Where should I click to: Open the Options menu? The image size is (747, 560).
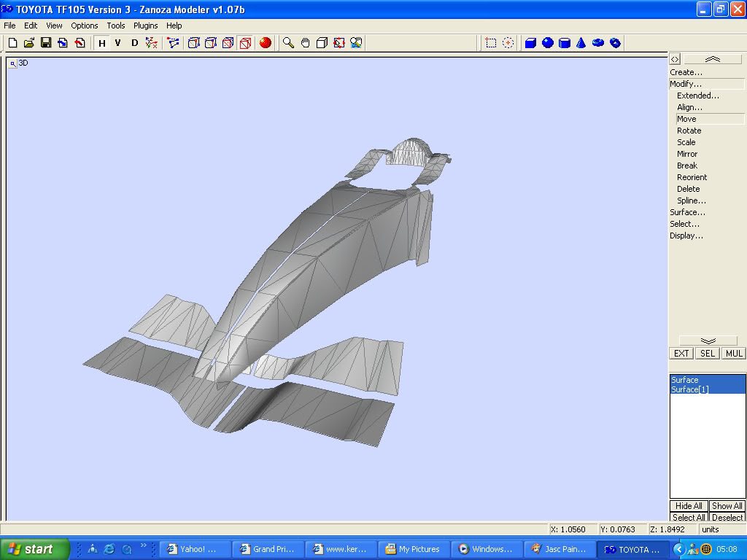click(x=85, y=26)
